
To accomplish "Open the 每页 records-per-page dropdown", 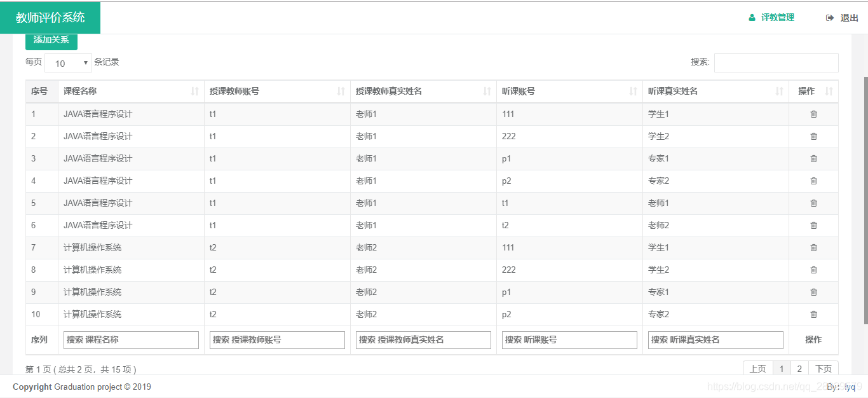I will (x=69, y=63).
